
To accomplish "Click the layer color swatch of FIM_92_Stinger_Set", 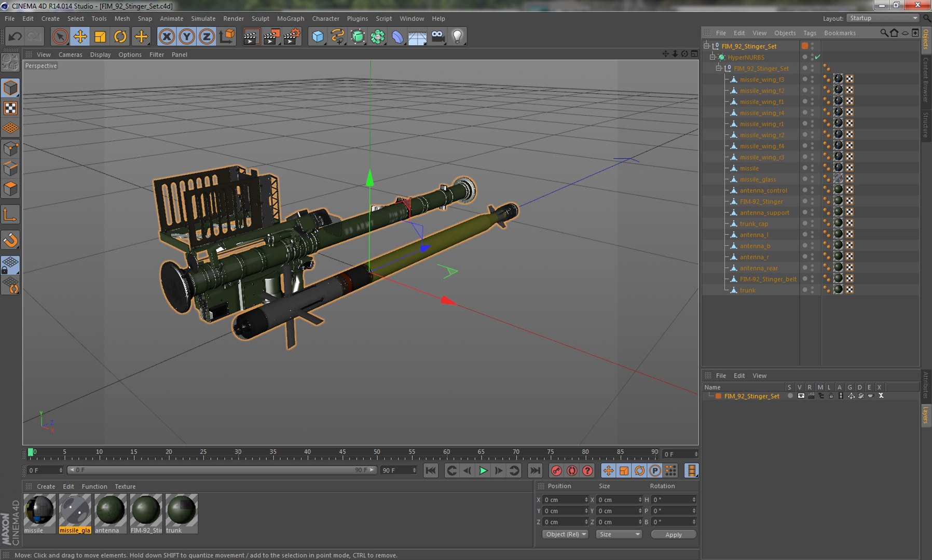I will click(x=718, y=396).
